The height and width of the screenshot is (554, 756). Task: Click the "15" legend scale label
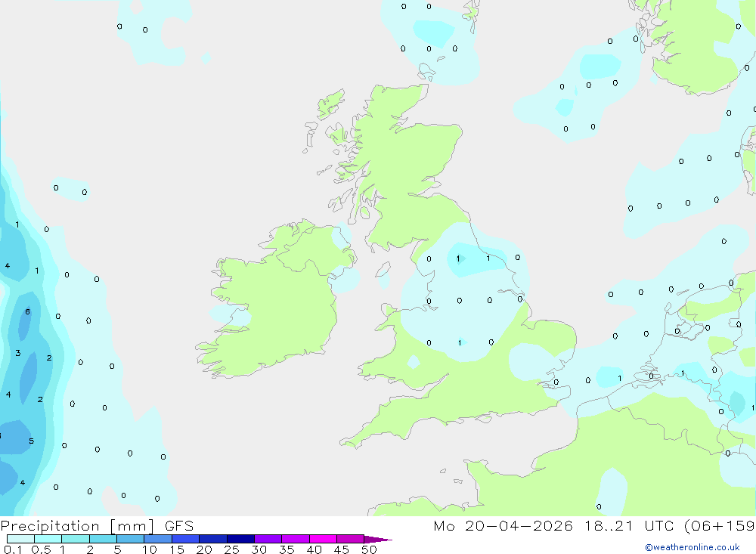(x=177, y=549)
